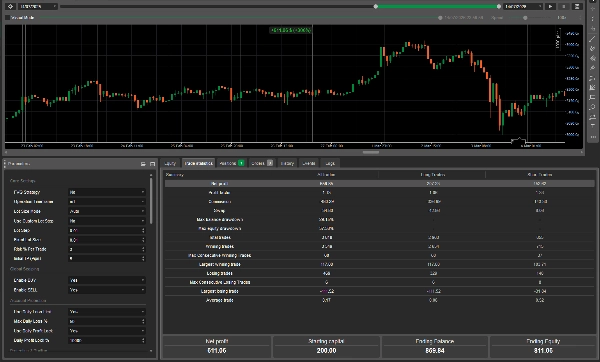Switch to the Equity tab
This screenshot has width=600, height=362.
[170, 163]
